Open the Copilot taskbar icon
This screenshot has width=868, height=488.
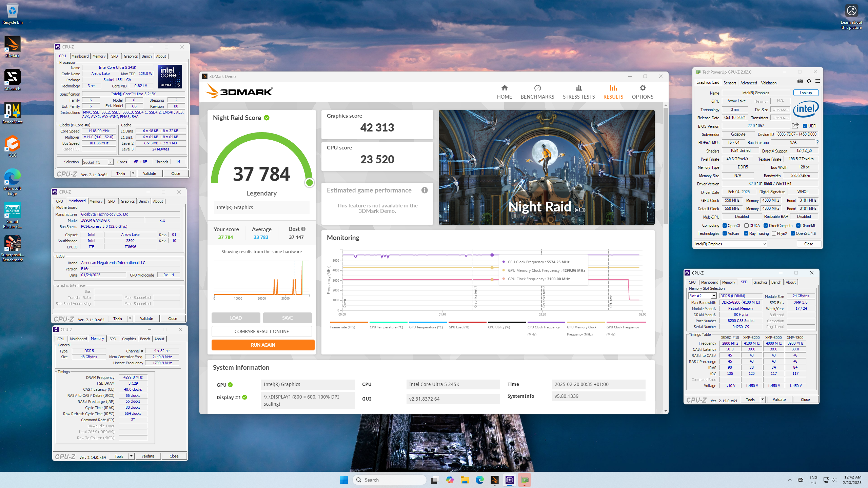point(450,480)
